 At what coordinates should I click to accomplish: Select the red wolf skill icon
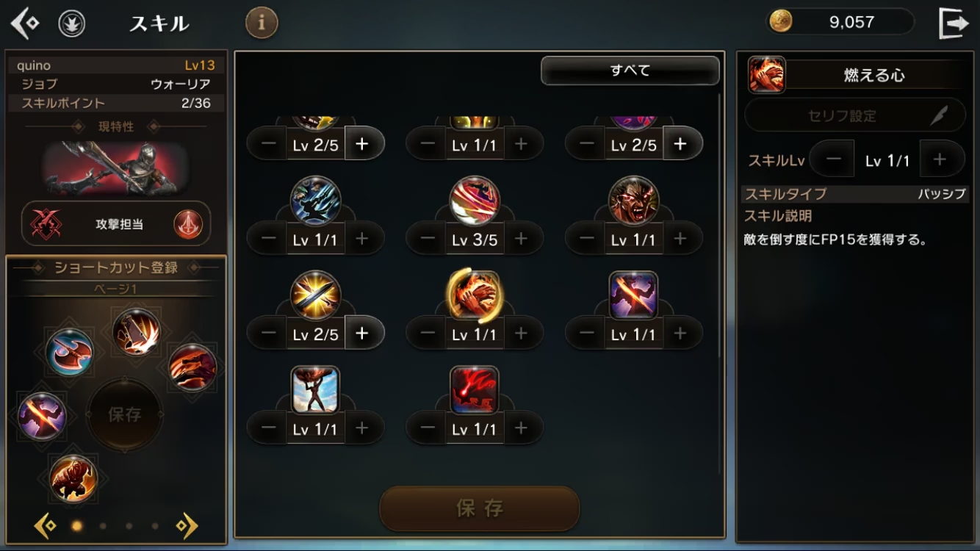[474, 389]
